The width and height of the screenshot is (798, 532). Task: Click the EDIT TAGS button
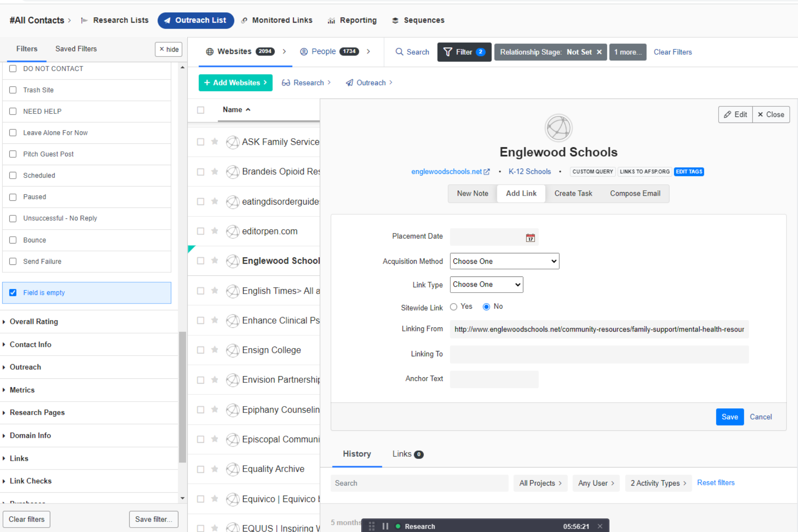click(x=689, y=172)
